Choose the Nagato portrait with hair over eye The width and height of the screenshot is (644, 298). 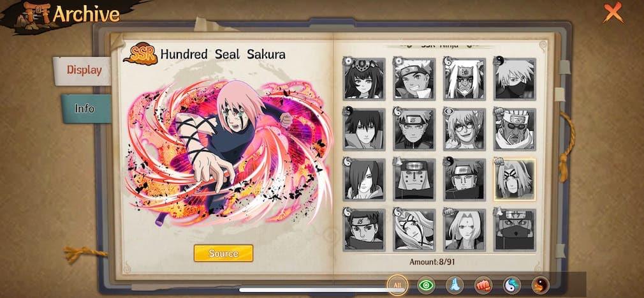click(x=364, y=179)
